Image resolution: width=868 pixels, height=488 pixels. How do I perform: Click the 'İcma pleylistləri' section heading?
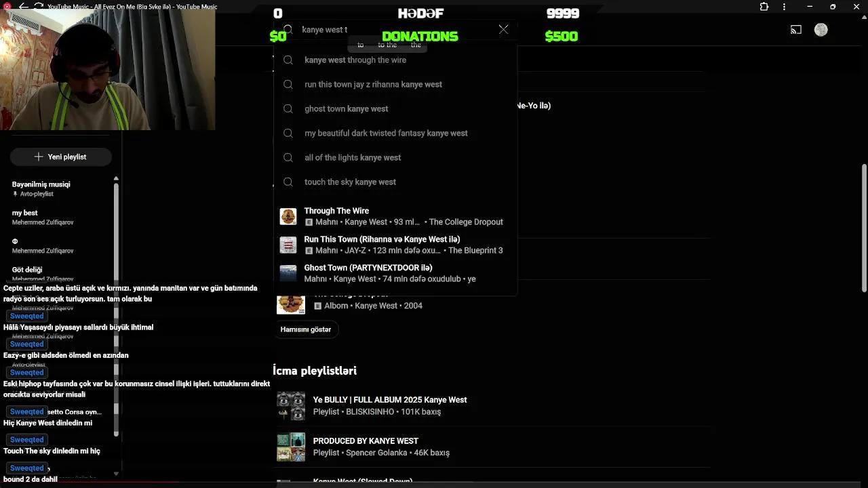point(315,371)
